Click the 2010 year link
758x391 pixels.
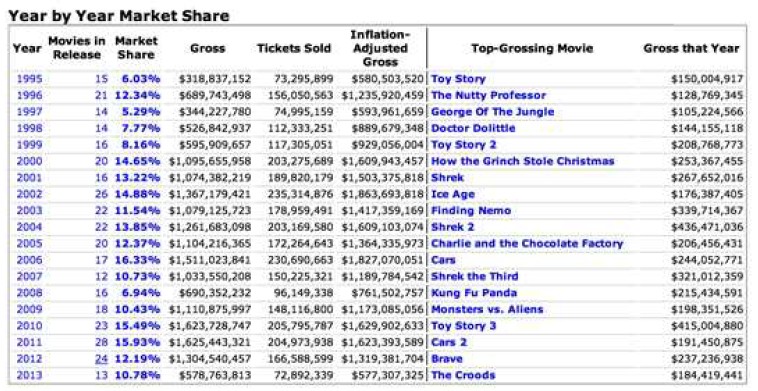tap(29, 326)
